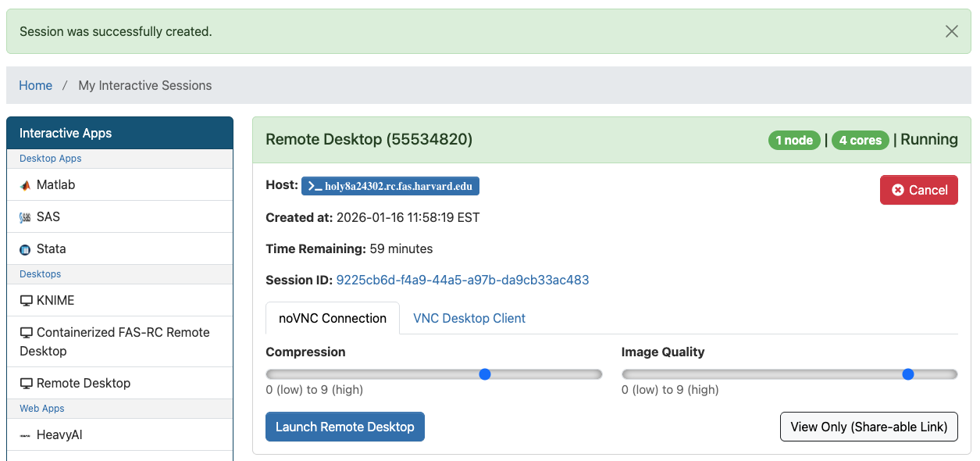The width and height of the screenshot is (980, 461).
Task: Click Containerized FAS-RC Remote Desktop monitor icon
Action: [27, 333]
